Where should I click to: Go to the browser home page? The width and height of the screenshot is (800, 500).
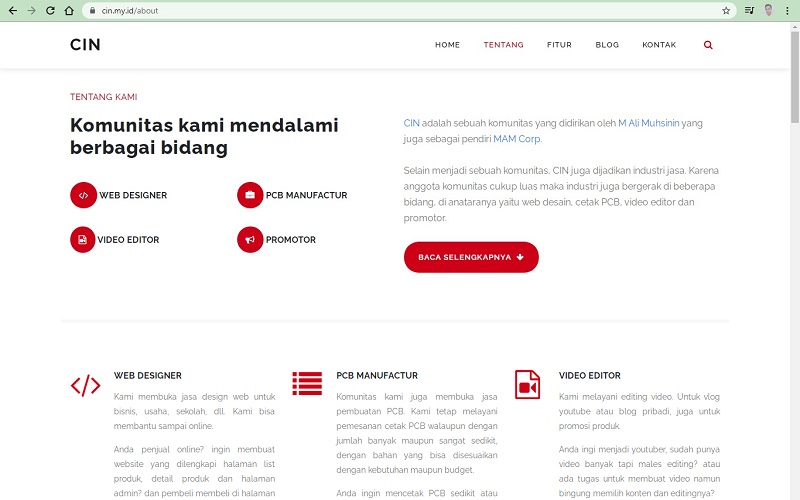pos(69,10)
